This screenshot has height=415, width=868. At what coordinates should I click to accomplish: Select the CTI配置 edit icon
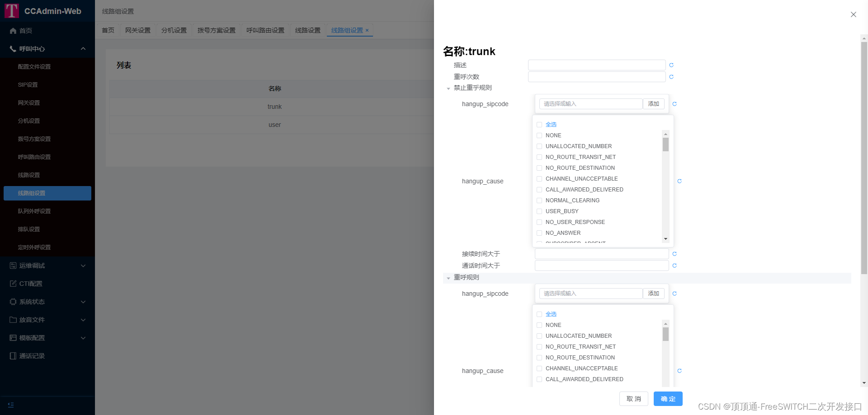(13, 284)
